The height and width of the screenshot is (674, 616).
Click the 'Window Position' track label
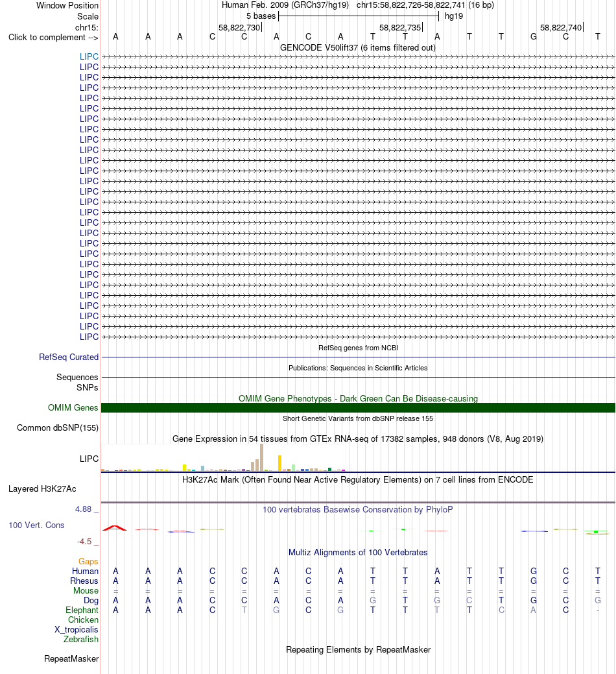tap(67, 6)
